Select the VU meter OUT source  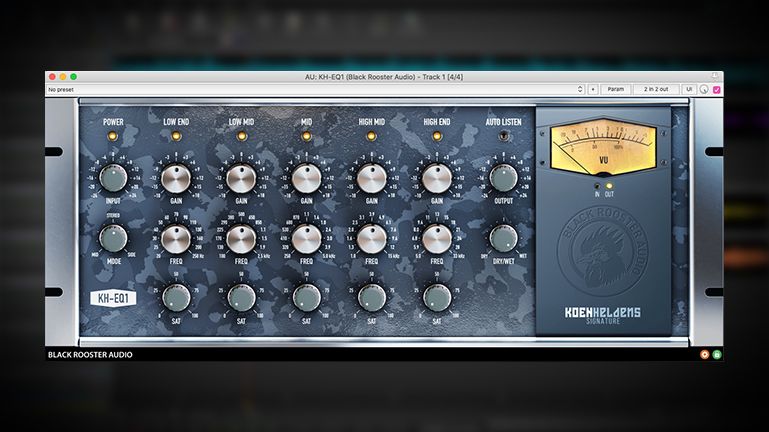(609, 186)
